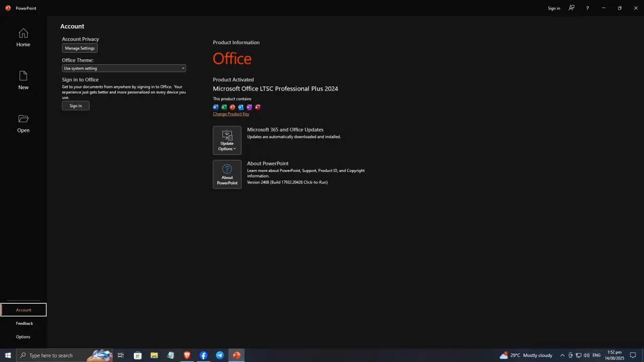Open the Brave browser on the taskbar

click(187, 355)
